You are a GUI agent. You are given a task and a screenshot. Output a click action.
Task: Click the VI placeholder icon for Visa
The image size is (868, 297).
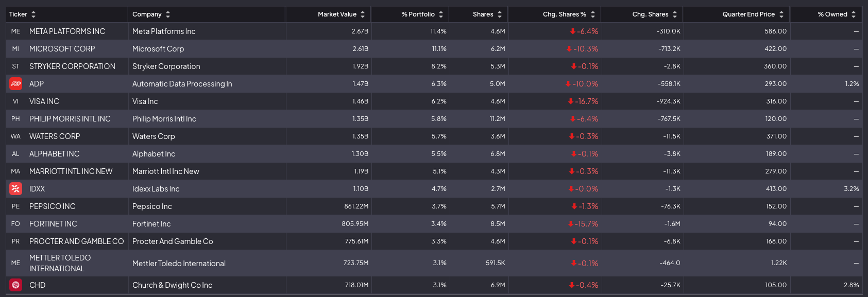pyautogui.click(x=15, y=101)
